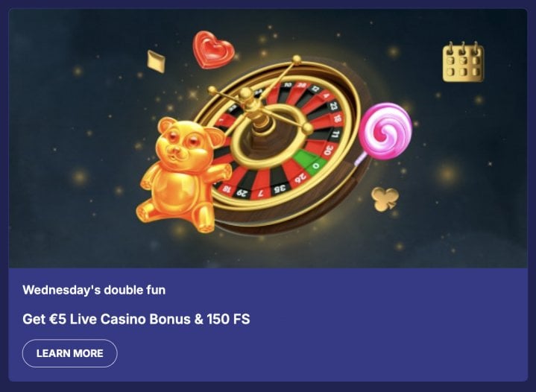Click "Get €5 Live Casino Bonus & 150 FS" text

136,319
